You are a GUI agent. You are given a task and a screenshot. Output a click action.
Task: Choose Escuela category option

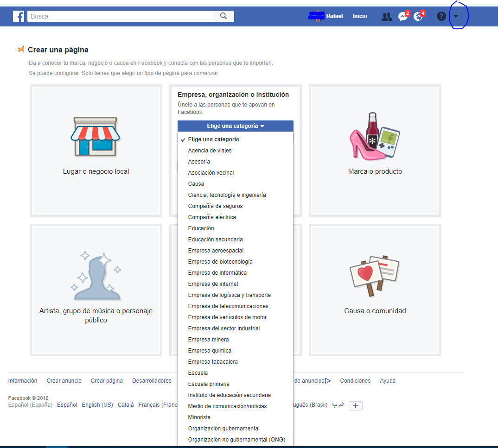pyautogui.click(x=236, y=372)
